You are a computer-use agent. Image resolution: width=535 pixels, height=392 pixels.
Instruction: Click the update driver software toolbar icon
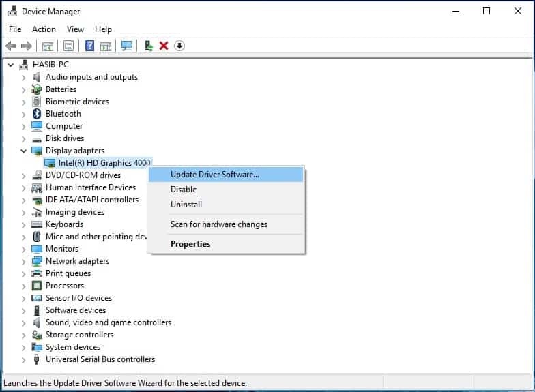(147, 46)
